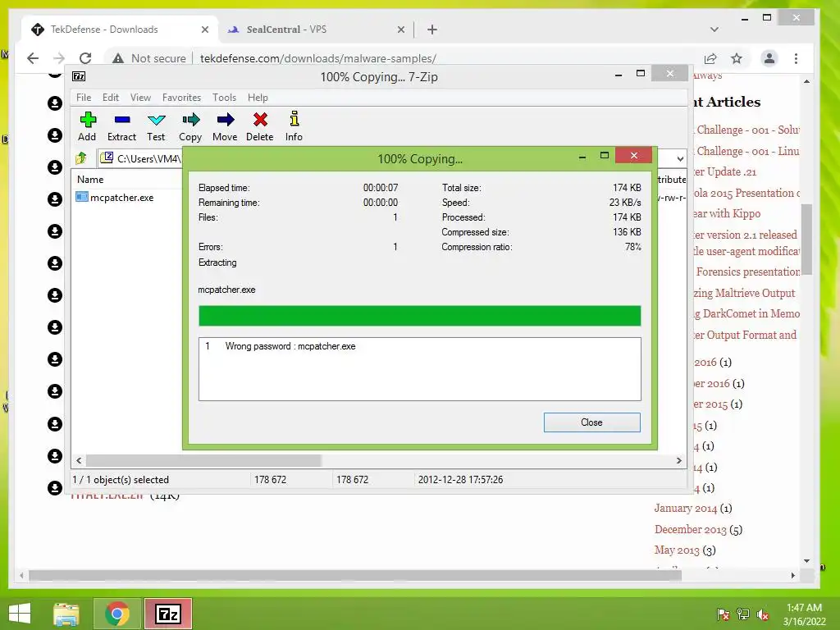Click the 7-Zip path field C:\Users\VM4
This screenshot has height=630, width=840.
click(x=148, y=158)
